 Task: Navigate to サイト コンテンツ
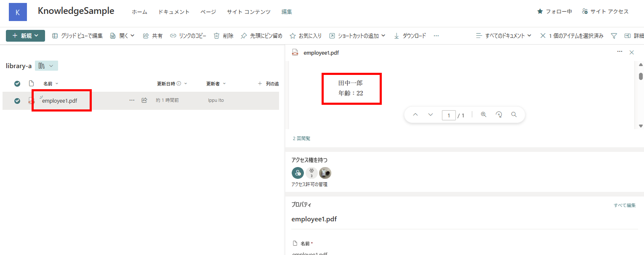coord(248,12)
